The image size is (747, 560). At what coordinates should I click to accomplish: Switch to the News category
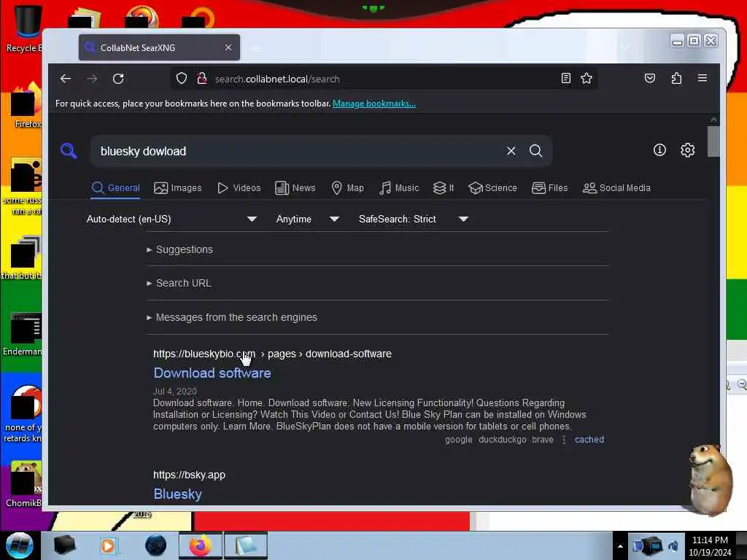click(x=295, y=188)
